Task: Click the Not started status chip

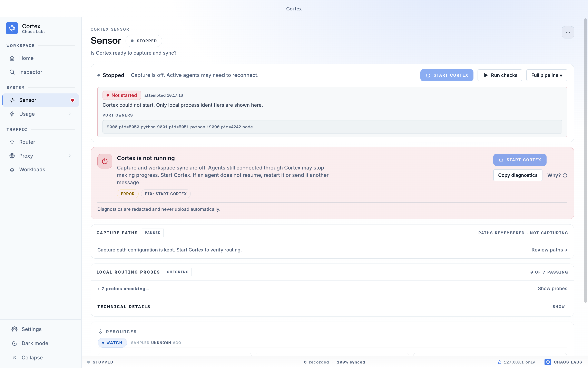Action: [x=122, y=95]
